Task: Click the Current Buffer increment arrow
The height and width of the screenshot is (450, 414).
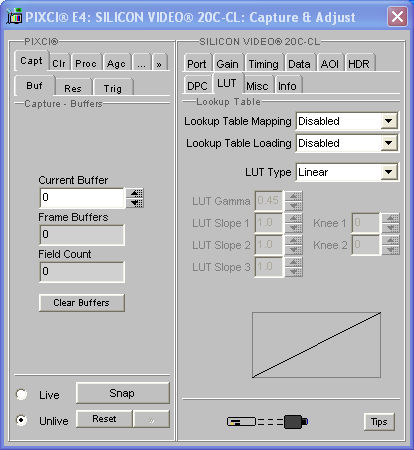Action: coord(136,193)
